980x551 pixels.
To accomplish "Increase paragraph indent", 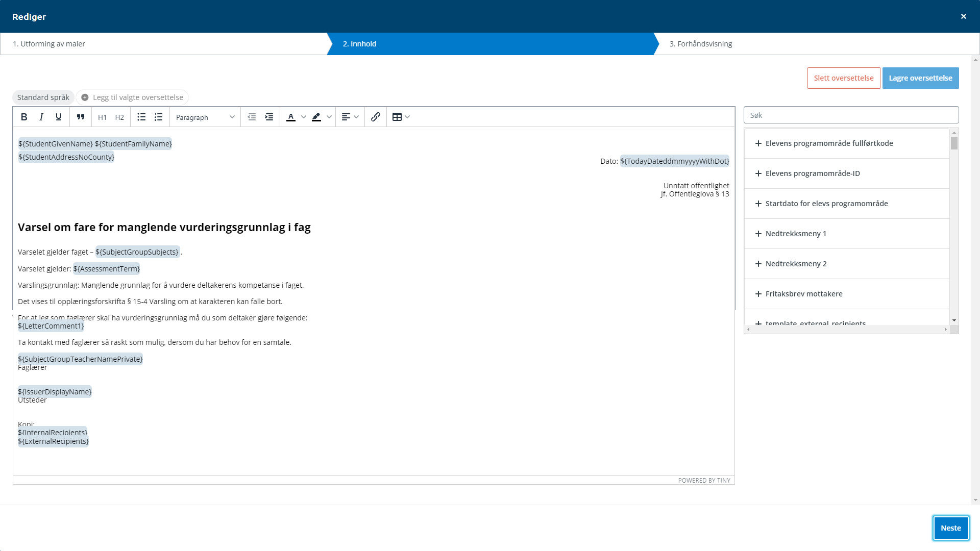I will [269, 117].
